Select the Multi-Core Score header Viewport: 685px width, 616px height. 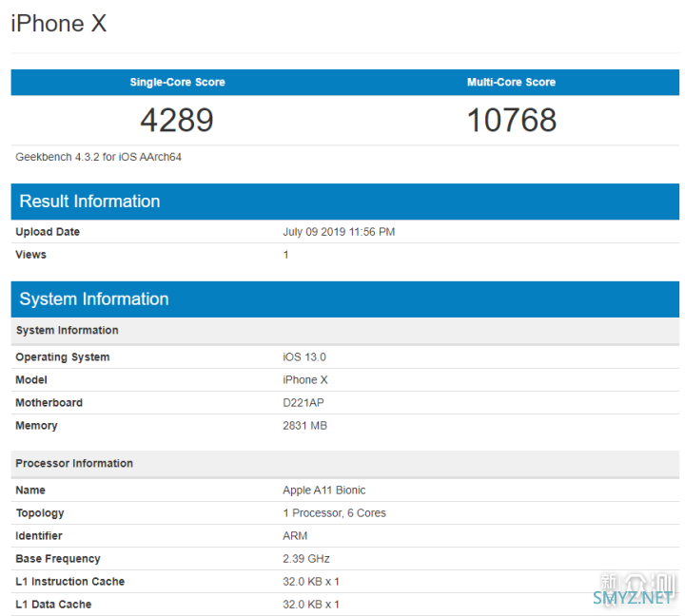511,82
